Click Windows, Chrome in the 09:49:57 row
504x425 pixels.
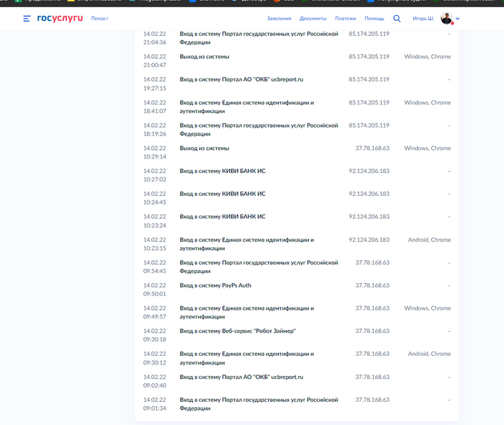(x=428, y=308)
